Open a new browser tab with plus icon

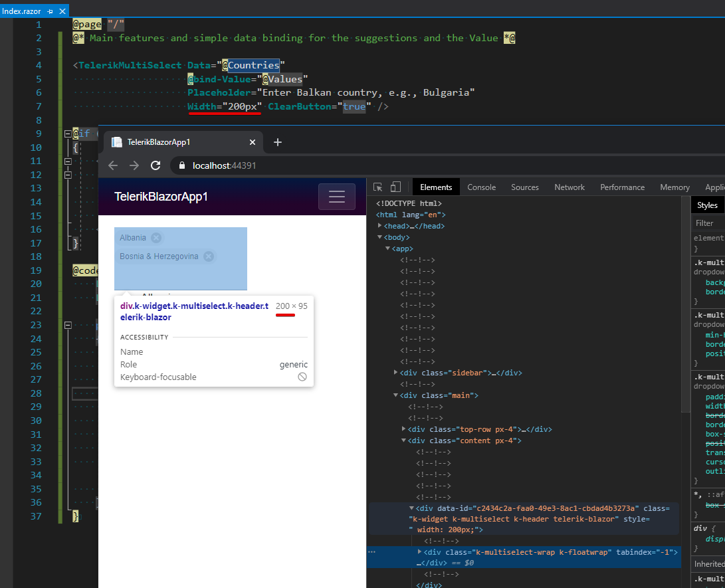278,142
